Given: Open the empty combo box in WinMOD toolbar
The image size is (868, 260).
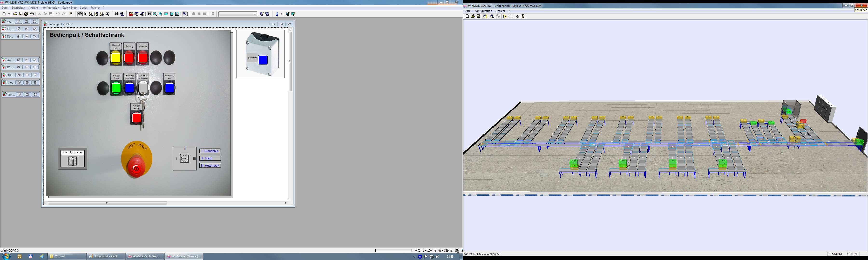Looking at the screenshot, I should click(238, 14).
